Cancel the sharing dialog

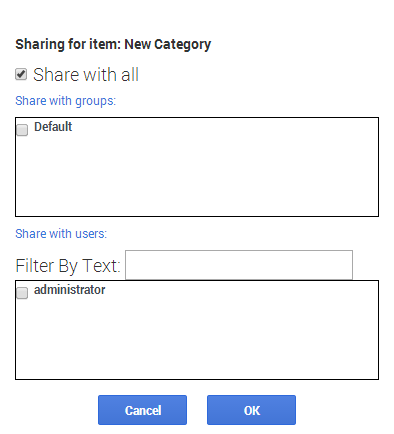tap(142, 410)
